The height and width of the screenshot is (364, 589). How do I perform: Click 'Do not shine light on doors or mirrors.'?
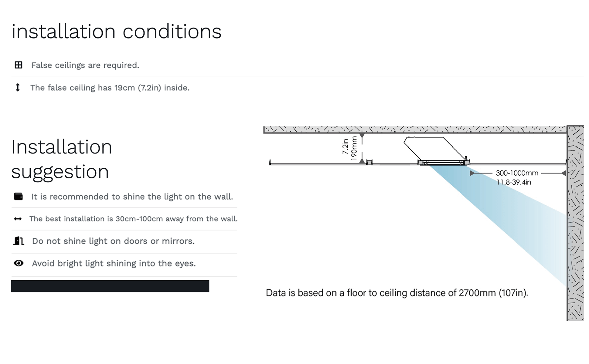[113, 241]
